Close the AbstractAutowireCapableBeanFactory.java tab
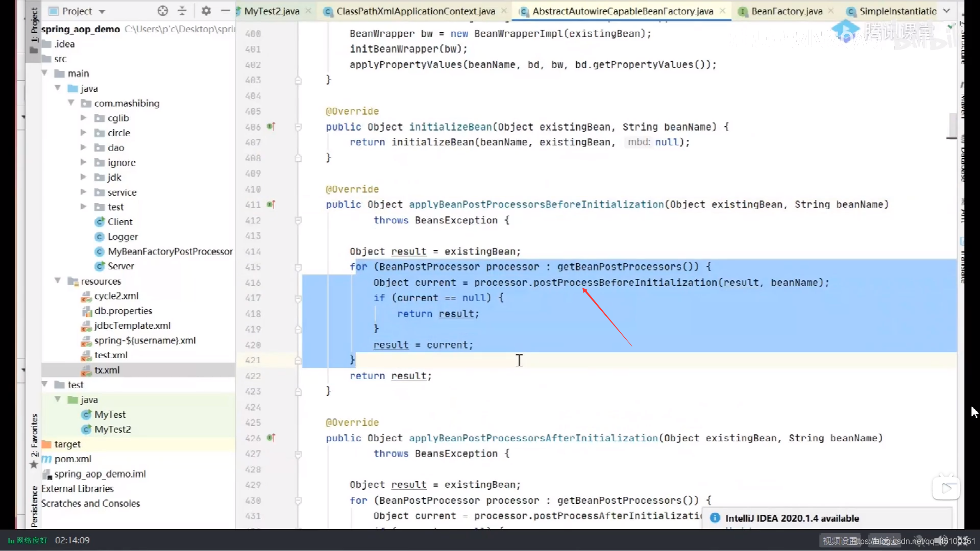This screenshot has width=980, height=551. [x=723, y=11]
